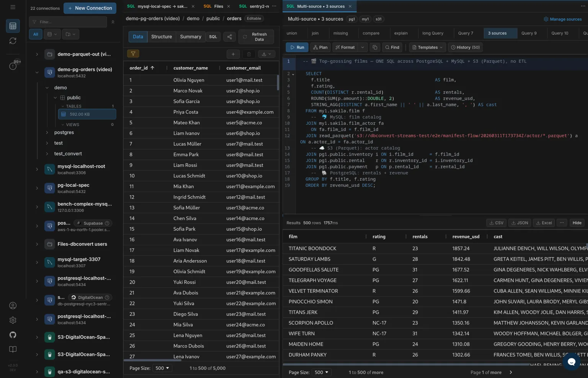Switch to the Summary tab
The width and height of the screenshot is (588, 378).
pyautogui.click(x=191, y=37)
